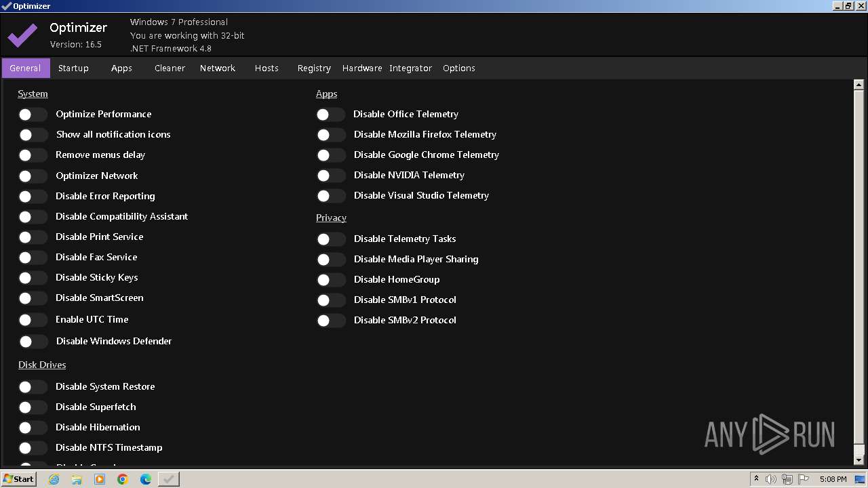Show hidden tray icons arrow
Viewport: 868px width, 488px height.
[756, 479]
